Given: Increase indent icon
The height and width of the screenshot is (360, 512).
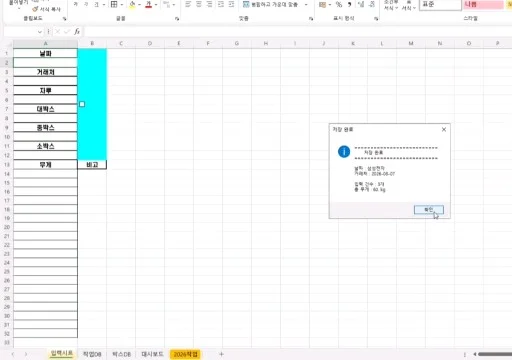Looking at the screenshot, I should pyautogui.click(x=231, y=4).
